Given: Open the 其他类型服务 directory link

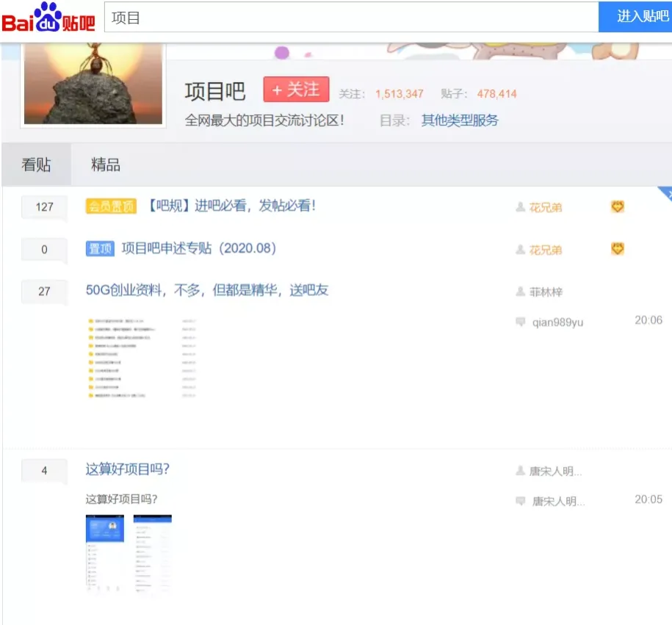Looking at the screenshot, I should (460, 120).
